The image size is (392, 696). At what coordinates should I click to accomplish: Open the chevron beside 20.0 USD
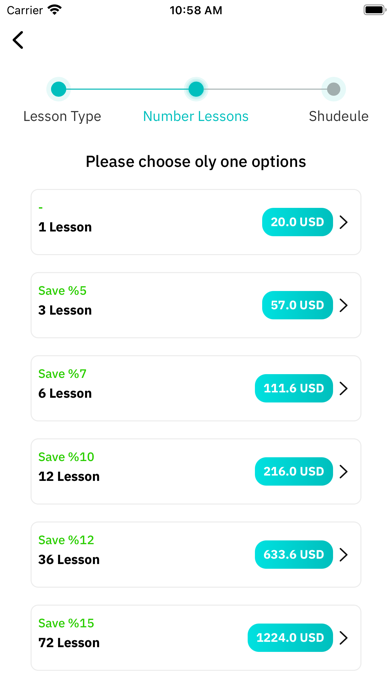[343, 222]
